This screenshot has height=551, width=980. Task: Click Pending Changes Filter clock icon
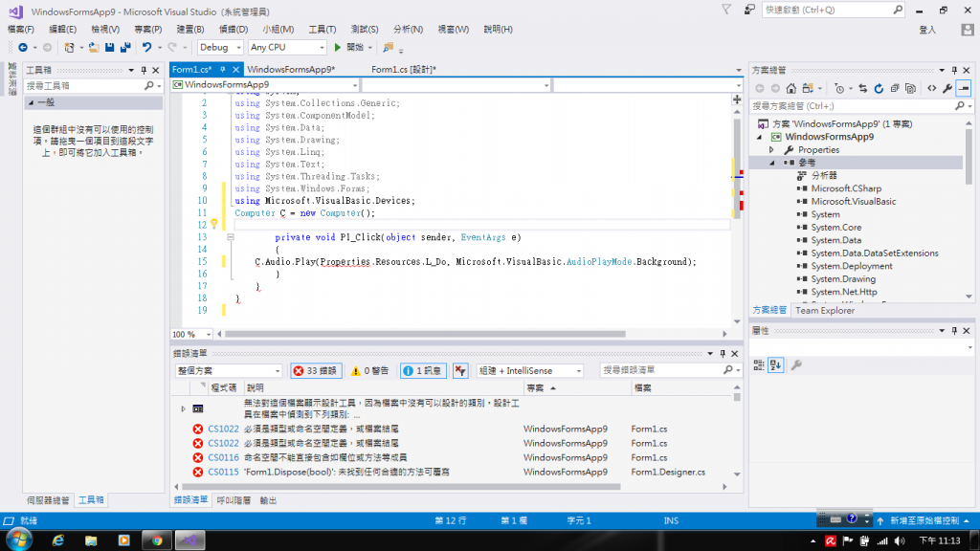point(839,89)
